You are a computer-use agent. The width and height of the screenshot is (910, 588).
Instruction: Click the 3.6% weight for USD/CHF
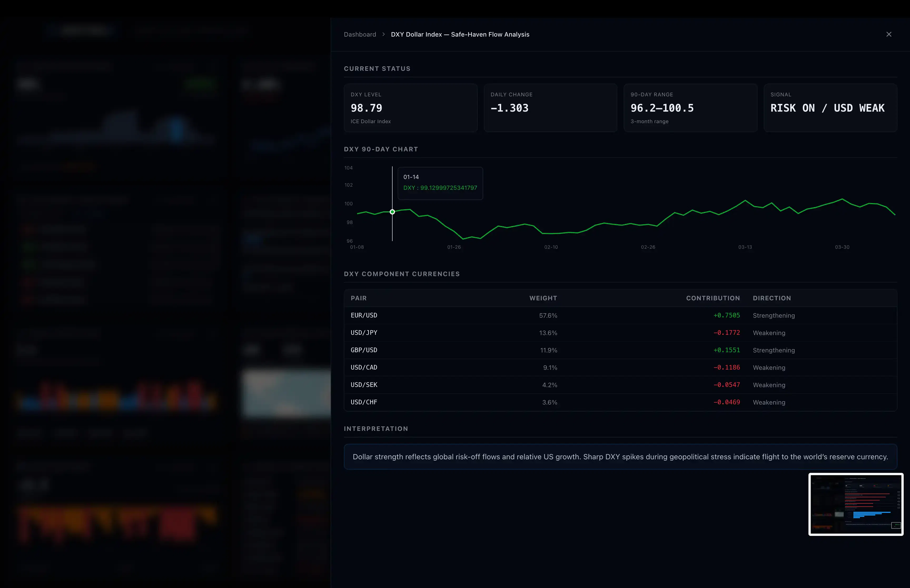click(550, 402)
